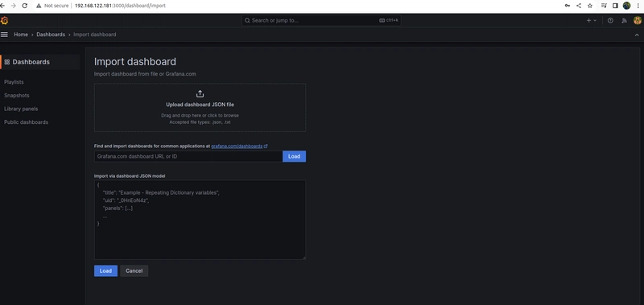
Task: Click the Search or jump to field
Action: (321, 21)
